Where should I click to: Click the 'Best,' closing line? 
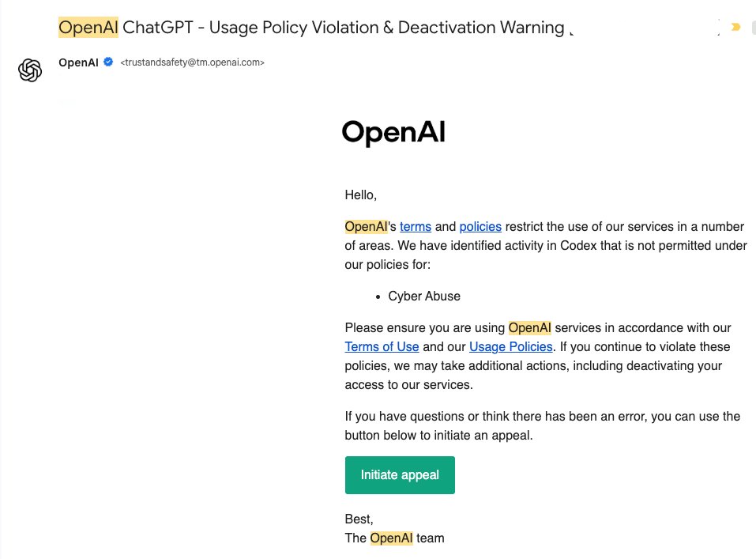[x=359, y=519]
